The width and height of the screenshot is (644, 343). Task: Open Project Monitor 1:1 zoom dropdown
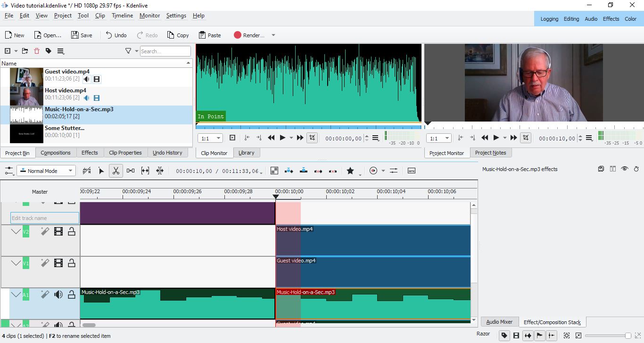(438, 138)
